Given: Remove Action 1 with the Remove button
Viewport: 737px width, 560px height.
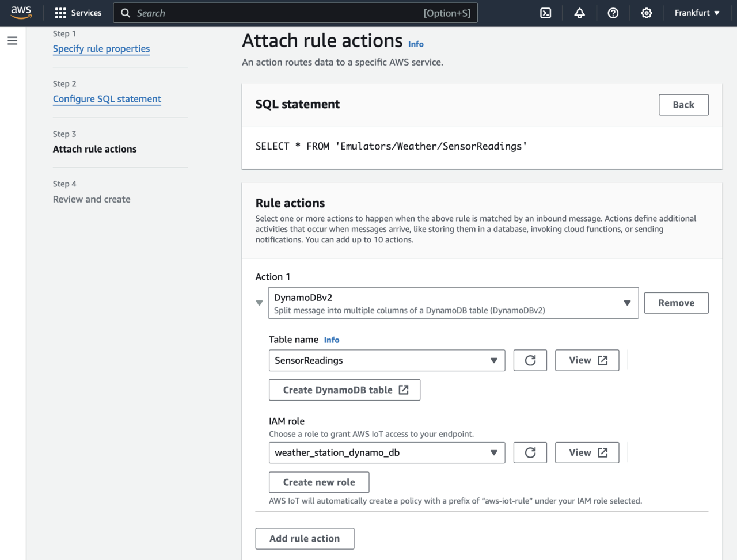Looking at the screenshot, I should pyautogui.click(x=676, y=303).
